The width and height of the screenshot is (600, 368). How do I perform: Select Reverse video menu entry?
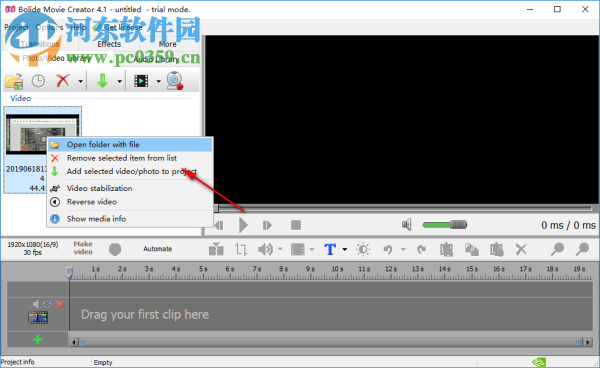pyautogui.click(x=130, y=202)
